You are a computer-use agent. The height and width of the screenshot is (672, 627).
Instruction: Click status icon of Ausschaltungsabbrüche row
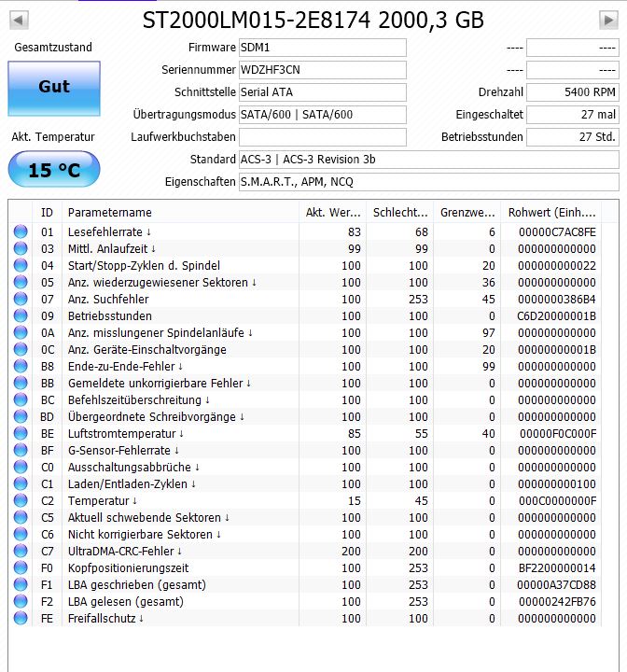click(21, 467)
